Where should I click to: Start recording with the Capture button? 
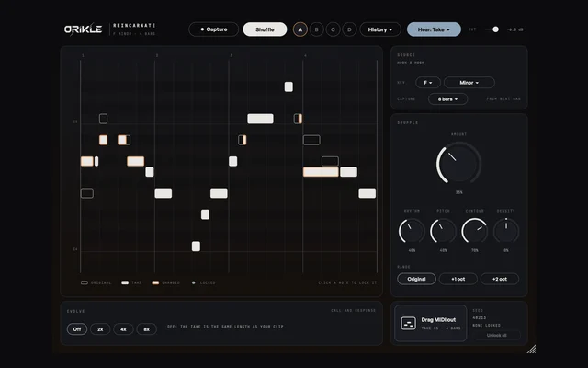(x=213, y=29)
